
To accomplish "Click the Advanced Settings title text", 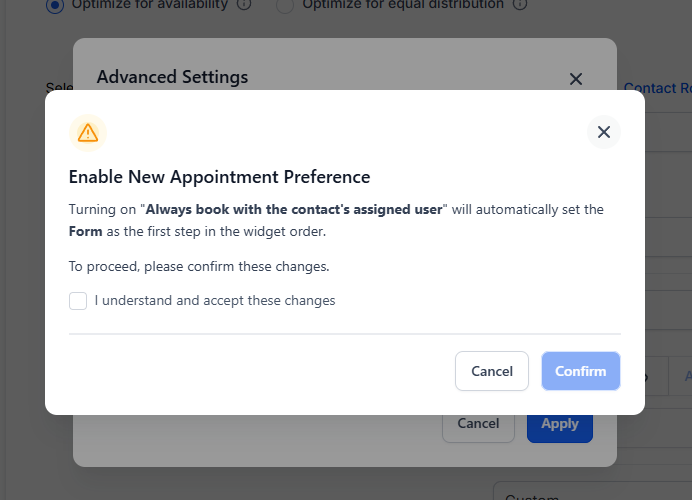I will (172, 77).
